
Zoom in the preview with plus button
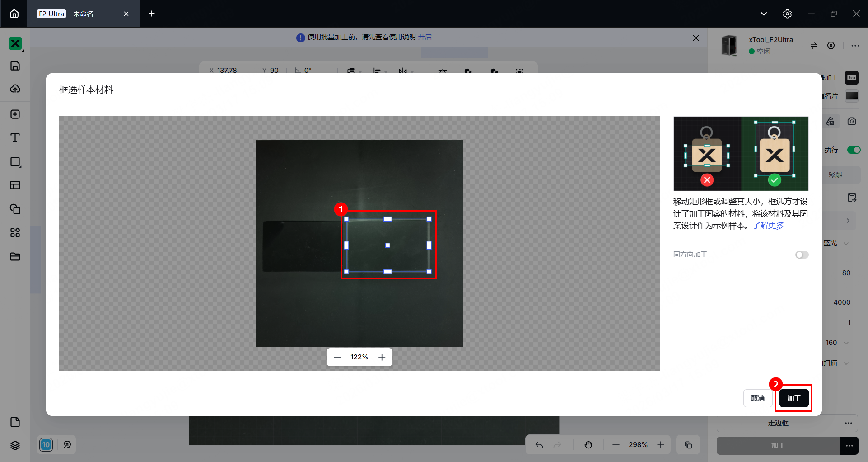pyautogui.click(x=382, y=357)
